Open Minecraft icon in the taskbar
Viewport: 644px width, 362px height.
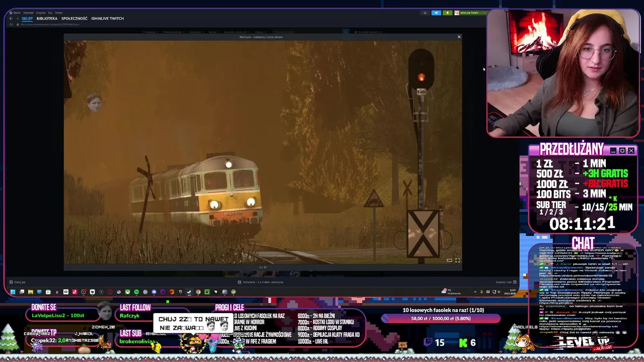(207, 292)
